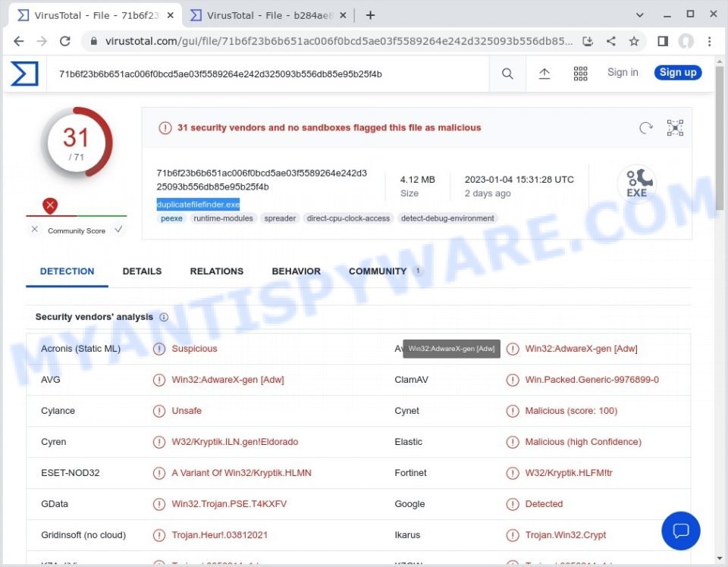Switch to the BEHAVIOR tab
728x567 pixels.
297,271
